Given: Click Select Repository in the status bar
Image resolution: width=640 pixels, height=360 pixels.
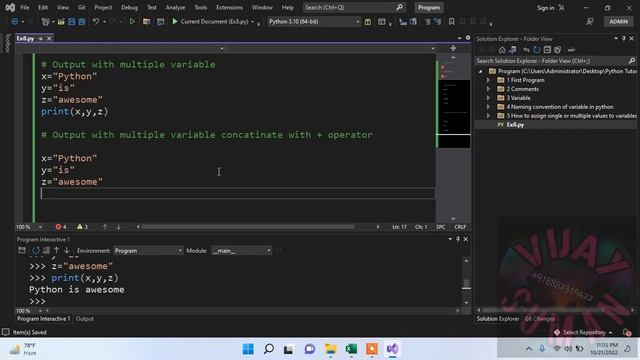Looking at the screenshot, I should (x=583, y=332).
